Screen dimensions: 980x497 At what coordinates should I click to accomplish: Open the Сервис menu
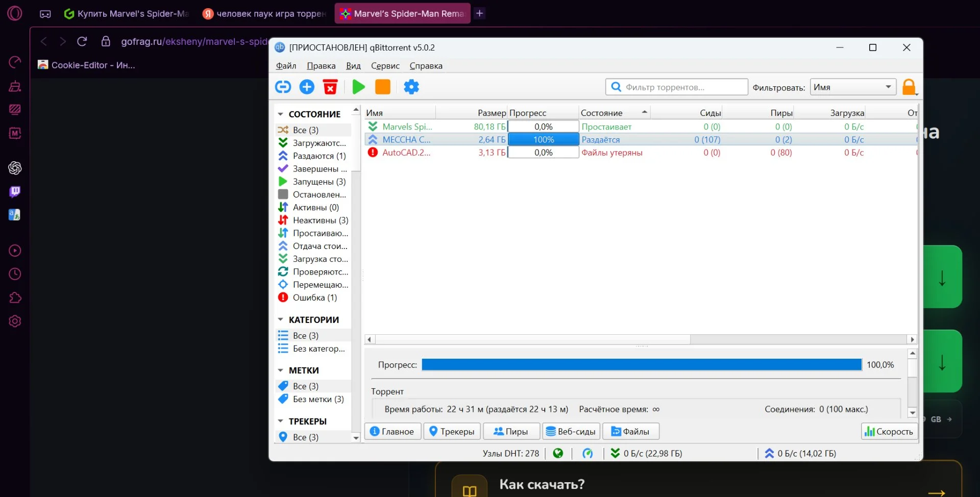[x=385, y=66]
